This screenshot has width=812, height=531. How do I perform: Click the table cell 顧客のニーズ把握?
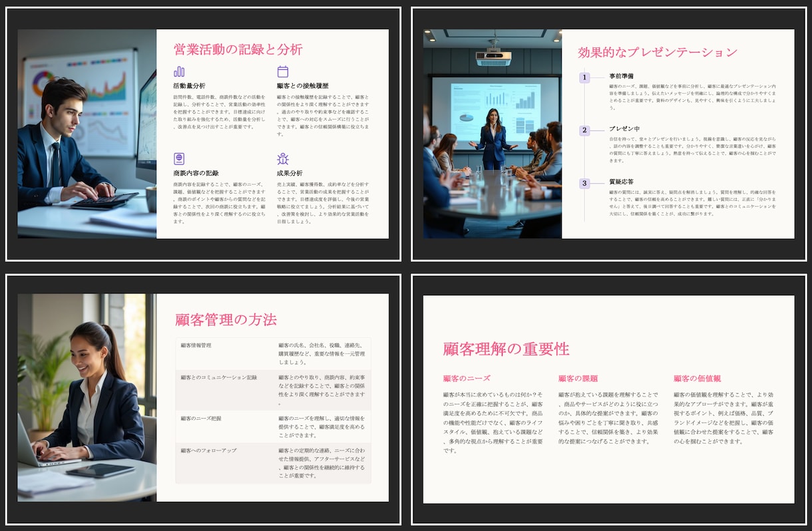click(226, 427)
